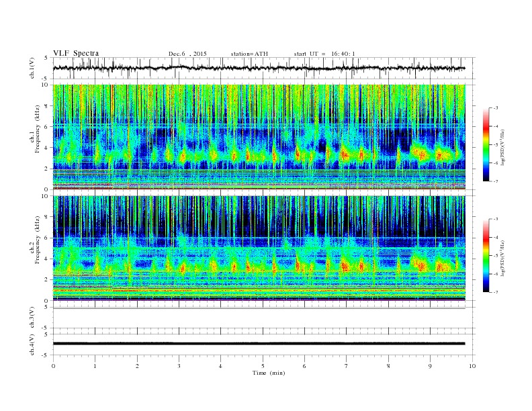This screenshot has width=532, height=411.
Task: Click the bottom time axis tick label '10'
Action: tap(472, 366)
